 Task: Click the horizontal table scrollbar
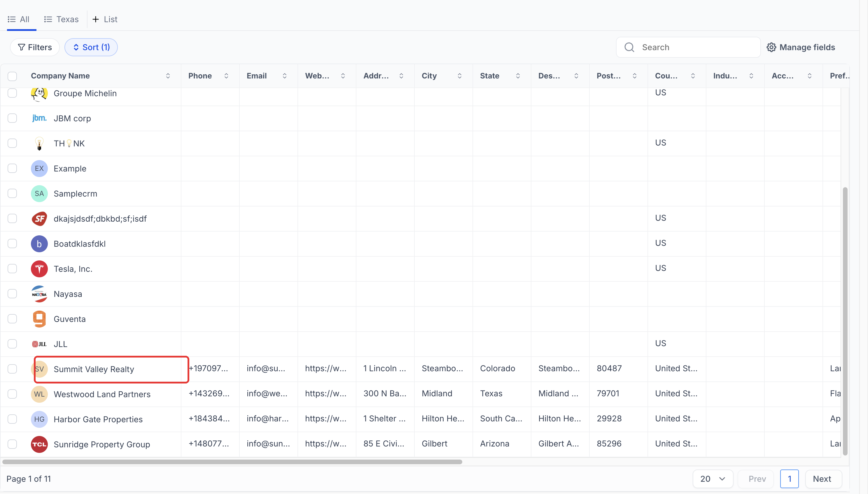pos(232,462)
